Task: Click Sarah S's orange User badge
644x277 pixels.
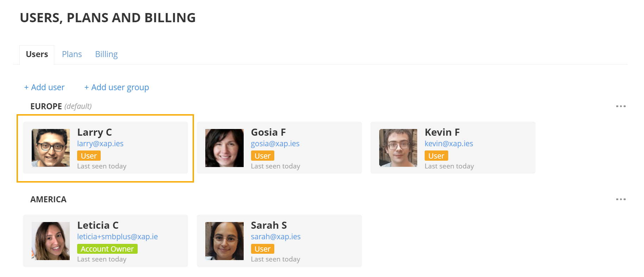Action: (x=262, y=249)
